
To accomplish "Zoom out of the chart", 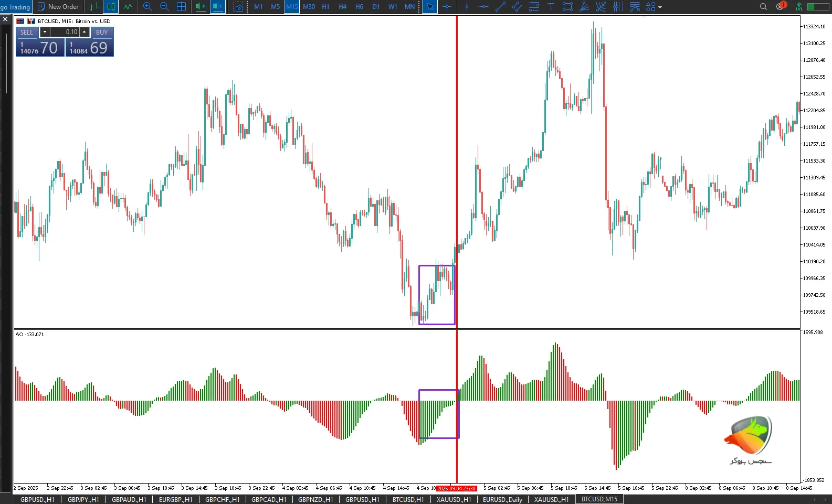I will (164, 7).
